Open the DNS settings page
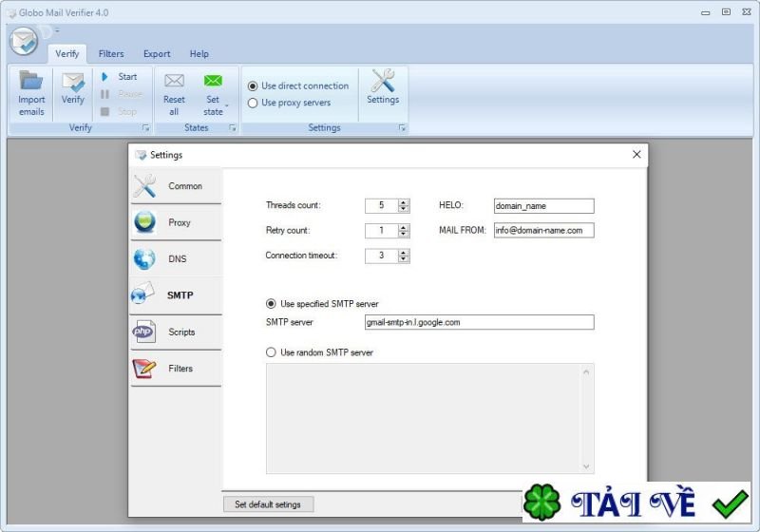The height and width of the screenshot is (532, 760). [x=176, y=258]
